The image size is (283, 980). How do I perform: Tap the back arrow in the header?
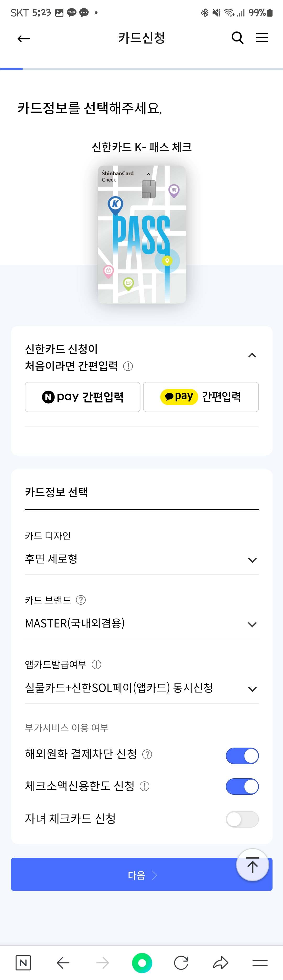tap(23, 38)
